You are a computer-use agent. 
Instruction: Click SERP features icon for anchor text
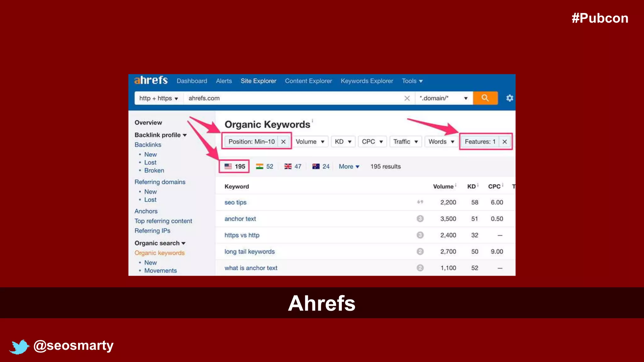pyautogui.click(x=420, y=219)
